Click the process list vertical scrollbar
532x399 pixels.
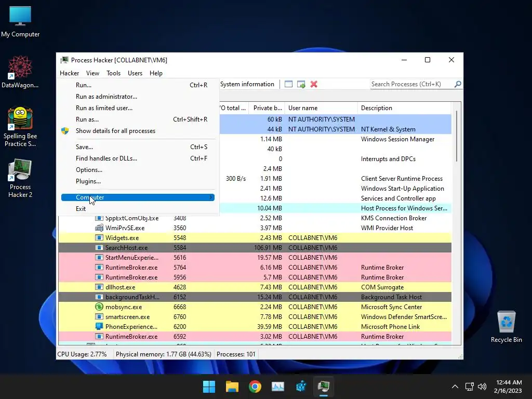(x=457, y=136)
